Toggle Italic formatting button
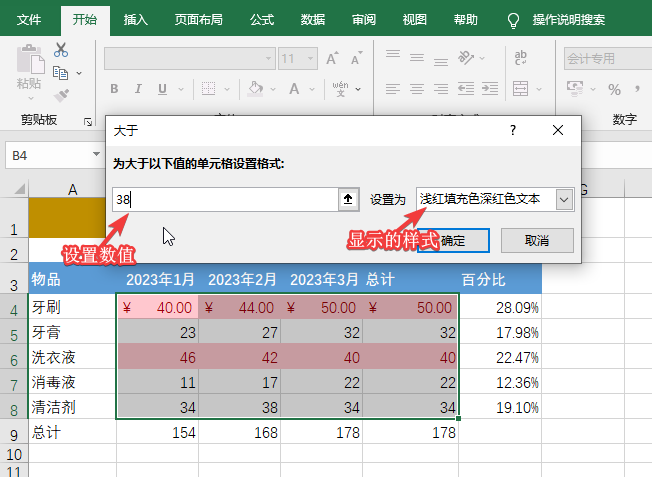652x477 pixels. 138,89
